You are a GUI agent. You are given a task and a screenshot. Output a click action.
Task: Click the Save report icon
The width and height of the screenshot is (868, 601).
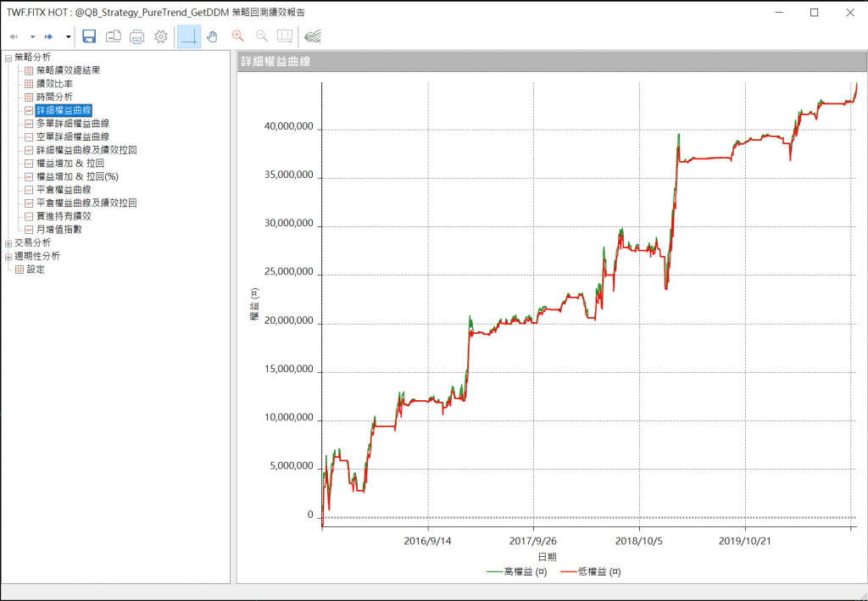(89, 36)
